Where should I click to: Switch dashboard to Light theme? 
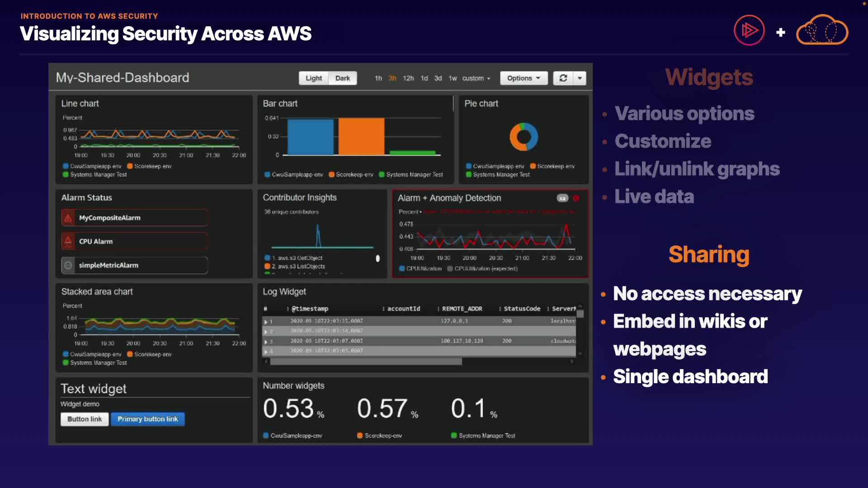(313, 78)
